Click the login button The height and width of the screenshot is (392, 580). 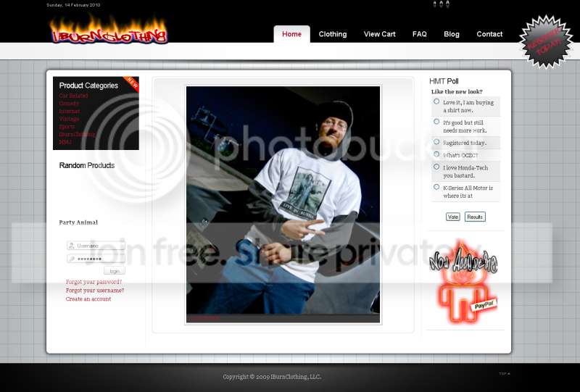tap(115, 271)
